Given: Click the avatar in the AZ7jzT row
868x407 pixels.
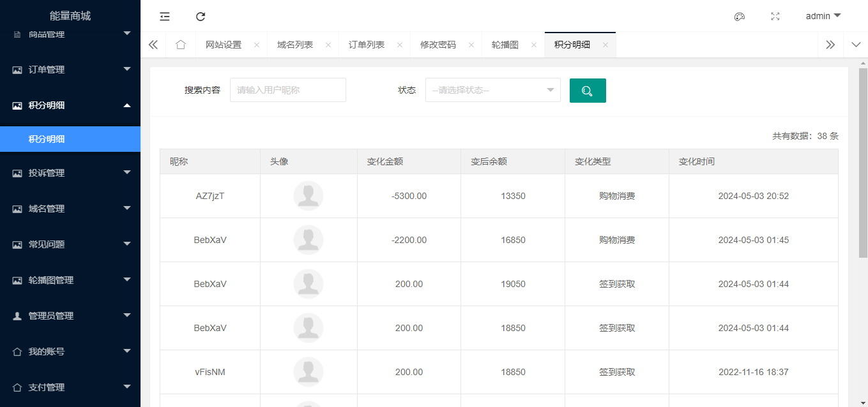Looking at the screenshot, I should tap(308, 196).
